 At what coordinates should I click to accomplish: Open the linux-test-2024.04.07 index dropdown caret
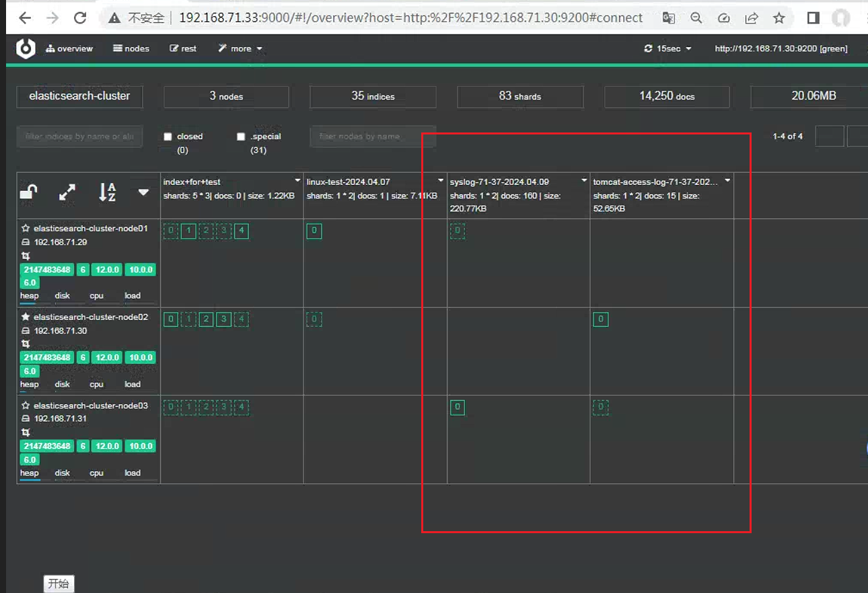441,181
